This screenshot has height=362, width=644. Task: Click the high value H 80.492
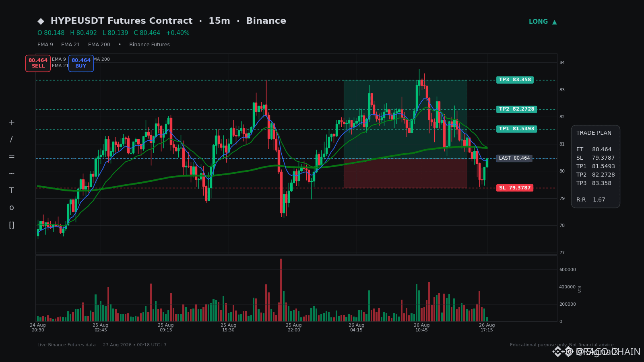click(83, 33)
